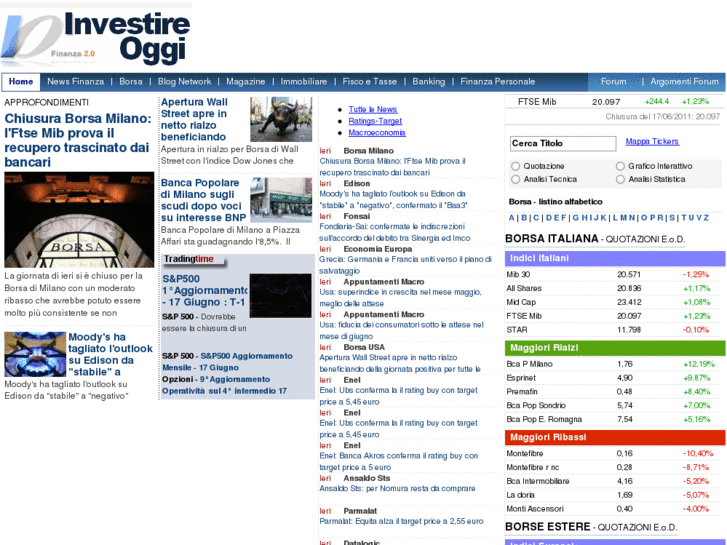Open Fisco e Tasse section
This screenshot has width=727, height=545.
click(x=370, y=82)
